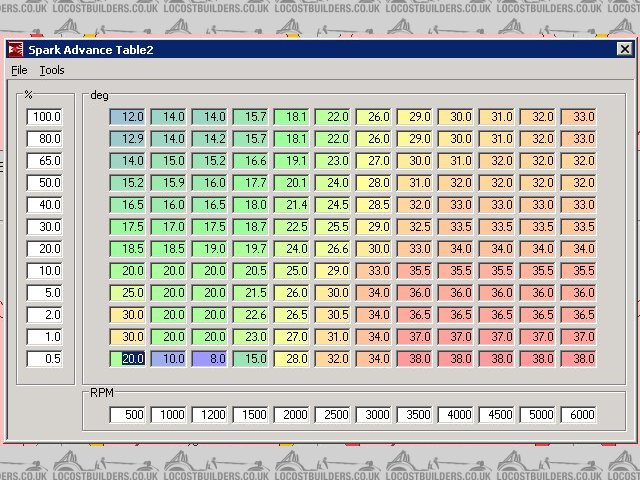Click the Spark Advance Table2 title bar icon
This screenshot has width=640, height=480.
pos(16,49)
